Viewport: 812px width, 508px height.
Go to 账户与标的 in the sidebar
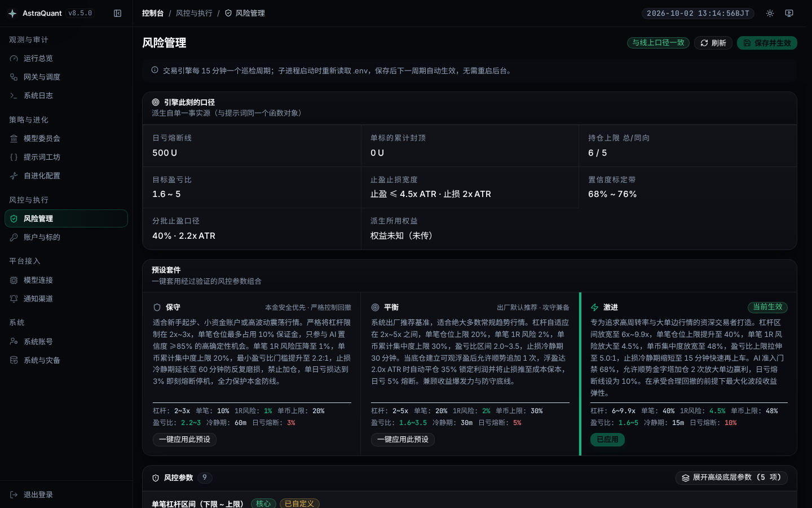click(x=67, y=237)
